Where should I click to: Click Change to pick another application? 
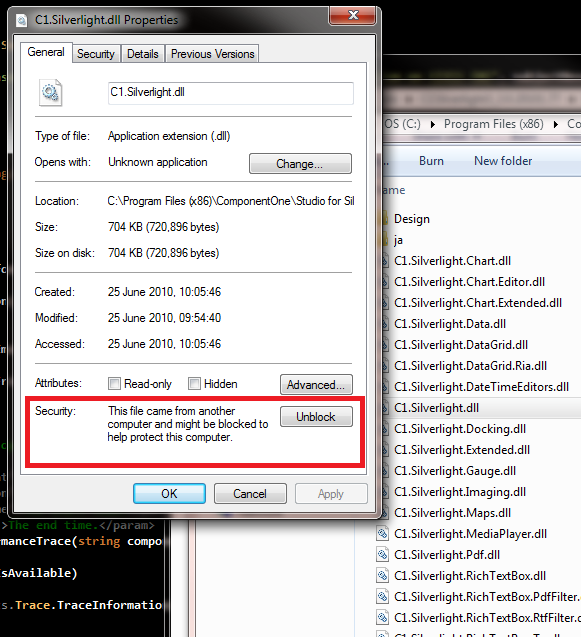tap(300, 163)
